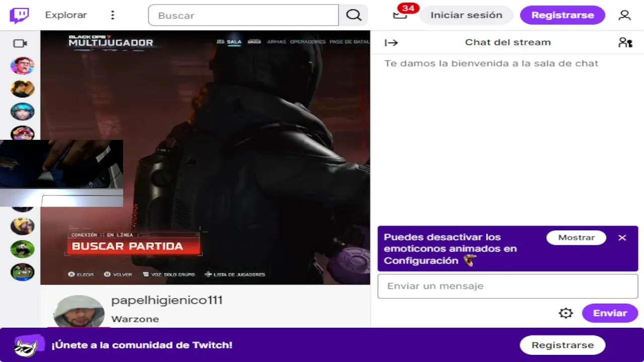Click the Enviar chat button
This screenshot has width=644, height=362.
(610, 313)
